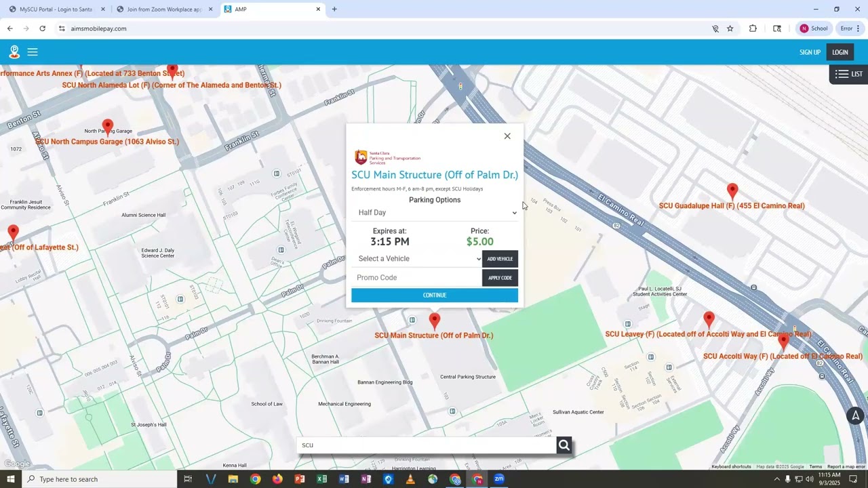Click the Sullivan Aquatic Center map label
Viewport: 868px width, 488px height.
coord(578,412)
